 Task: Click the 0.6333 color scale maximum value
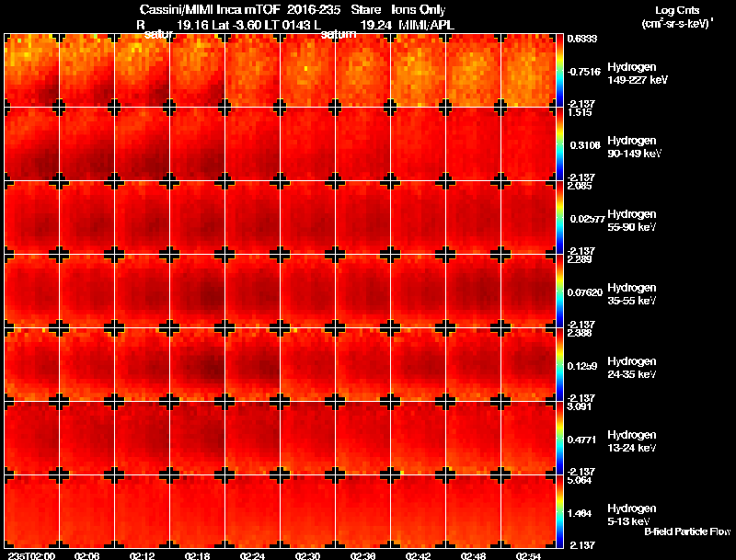(582, 39)
